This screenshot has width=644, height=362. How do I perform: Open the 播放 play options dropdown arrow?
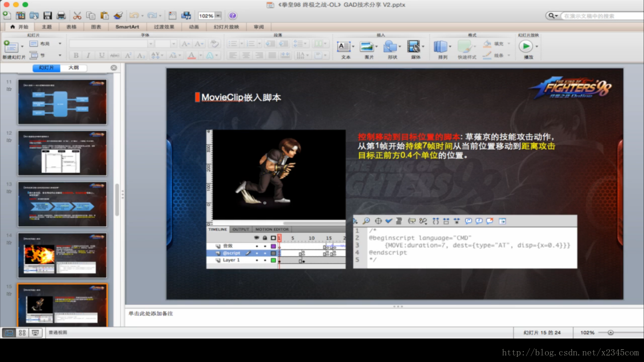(x=537, y=46)
